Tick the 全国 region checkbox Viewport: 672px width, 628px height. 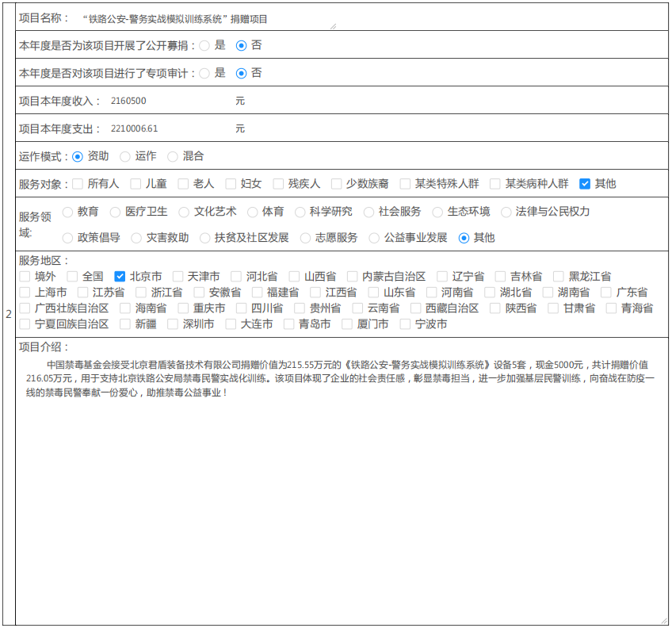(72, 277)
